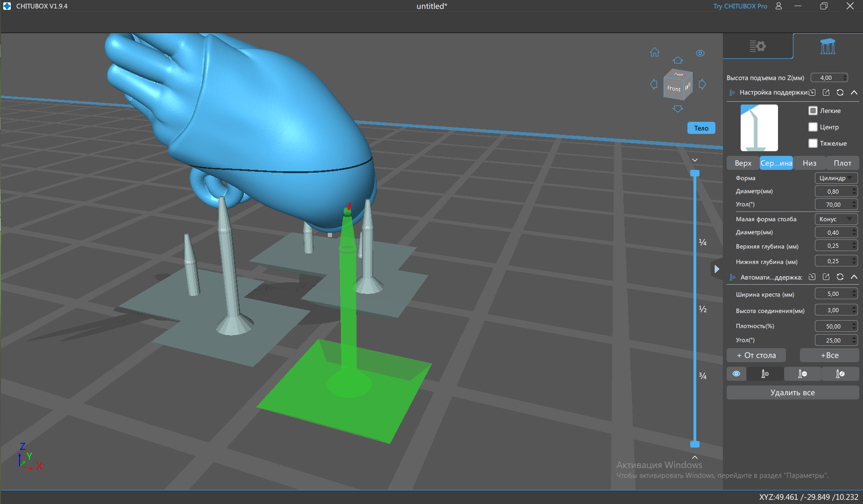Click the ½ mark on layer slider
The height and width of the screenshot is (504, 863).
tap(702, 309)
